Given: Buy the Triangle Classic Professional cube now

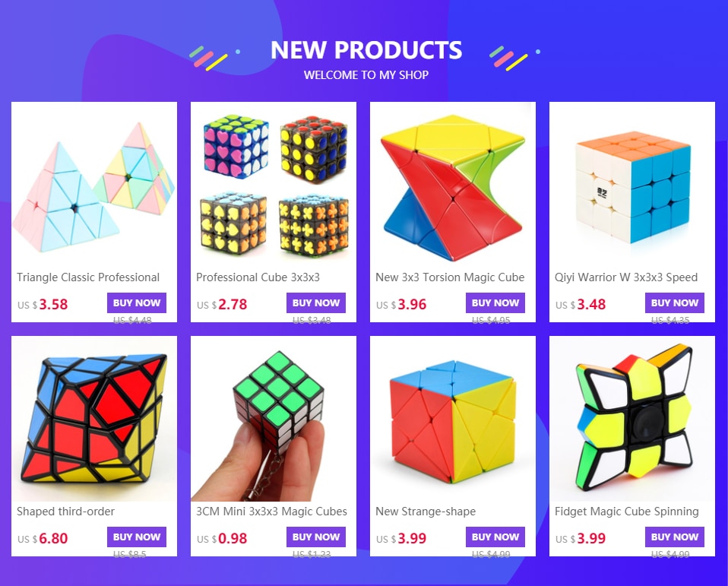Looking at the screenshot, I should pyautogui.click(x=137, y=303).
